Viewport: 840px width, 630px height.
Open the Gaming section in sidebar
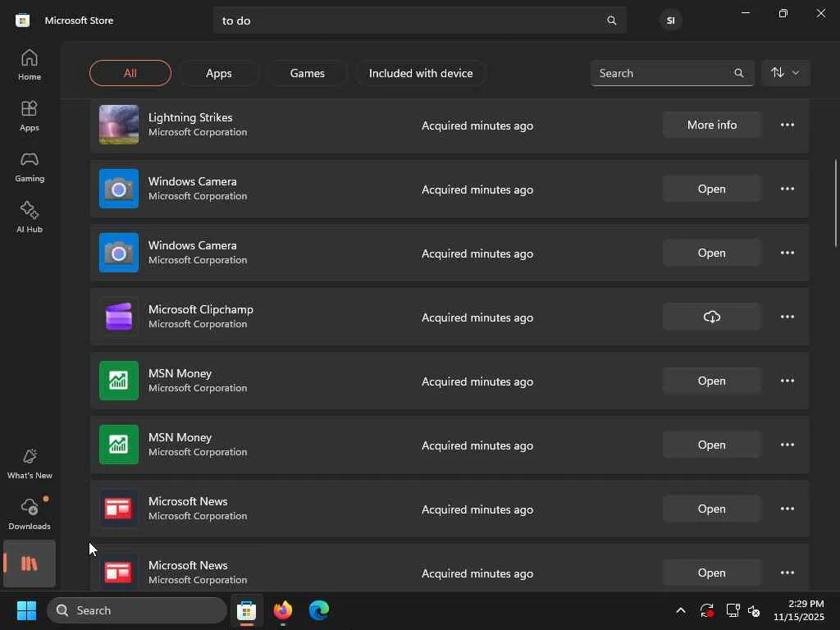click(30, 167)
